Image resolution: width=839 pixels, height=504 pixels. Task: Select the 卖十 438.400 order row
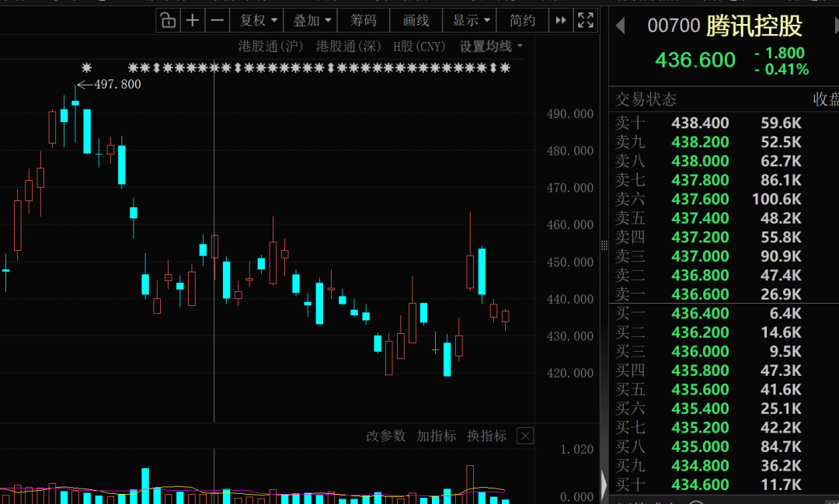coord(723,123)
